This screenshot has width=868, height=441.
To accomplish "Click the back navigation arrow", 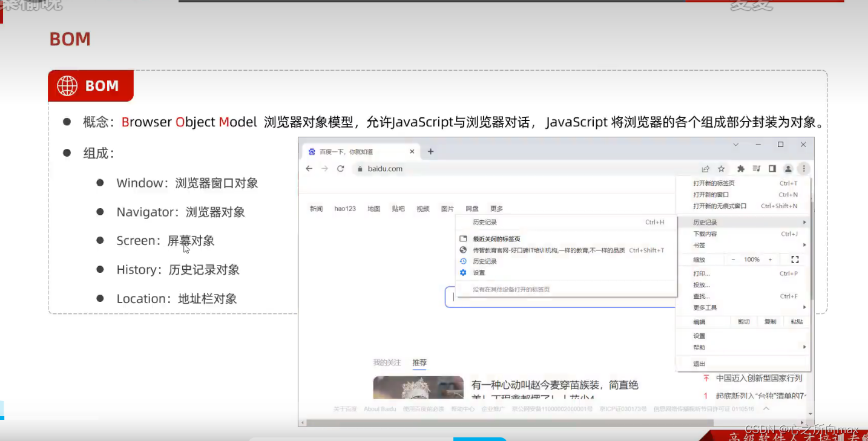I will tap(309, 169).
